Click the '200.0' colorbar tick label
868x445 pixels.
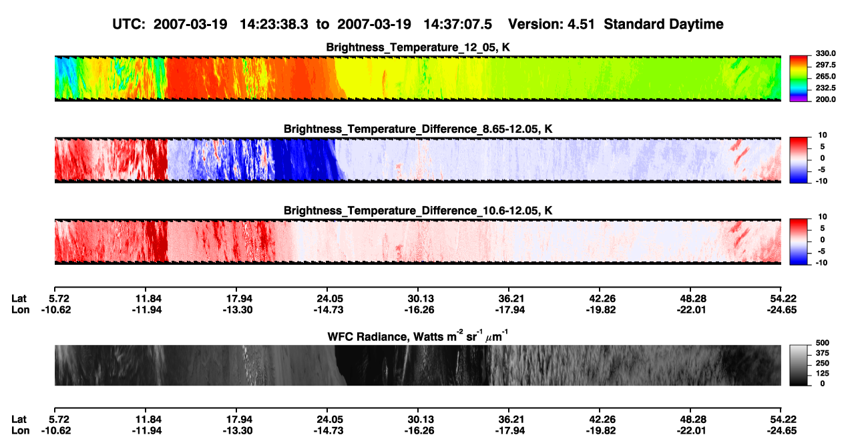[x=825, y=99]
